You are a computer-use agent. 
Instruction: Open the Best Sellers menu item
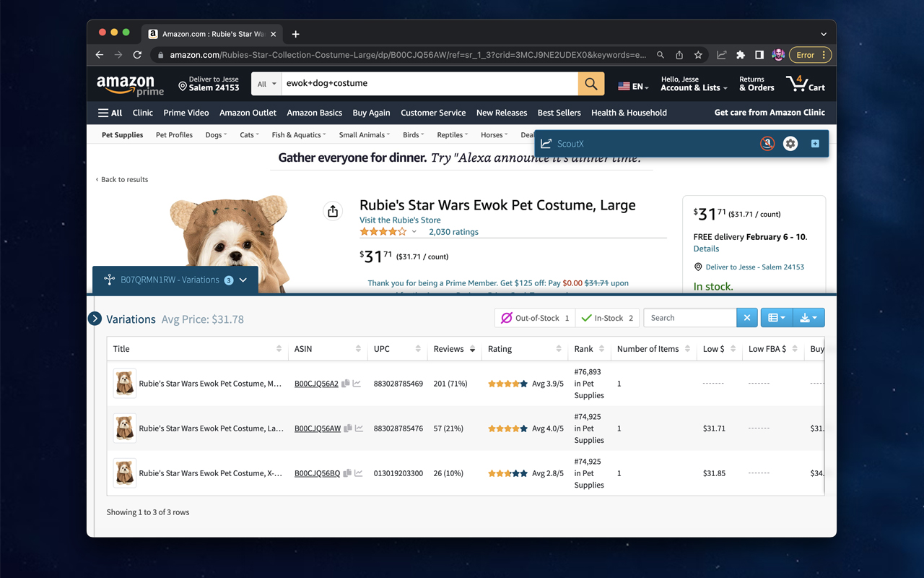click(559, 113)
